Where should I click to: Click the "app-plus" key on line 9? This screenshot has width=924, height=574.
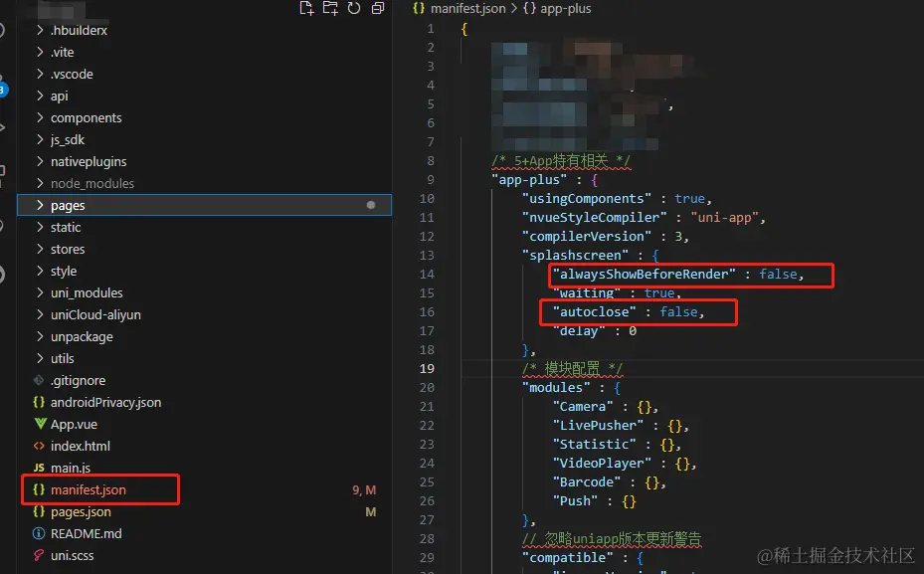coord(529,180)
